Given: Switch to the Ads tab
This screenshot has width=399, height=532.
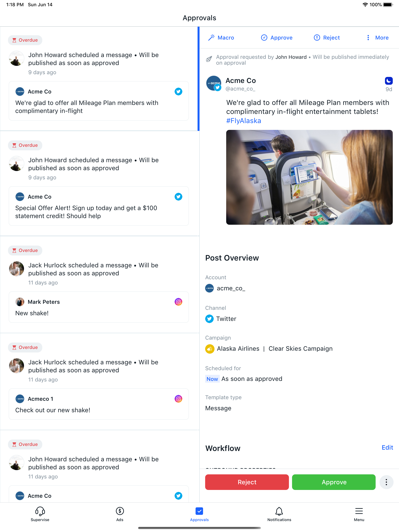Looking at the screenshot, I should coord(120,514).
